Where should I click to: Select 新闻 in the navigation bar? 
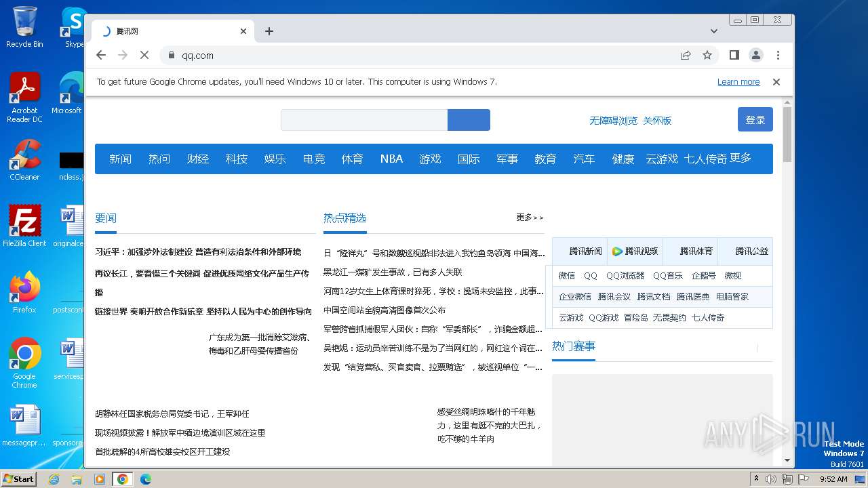tap(121, 159)
